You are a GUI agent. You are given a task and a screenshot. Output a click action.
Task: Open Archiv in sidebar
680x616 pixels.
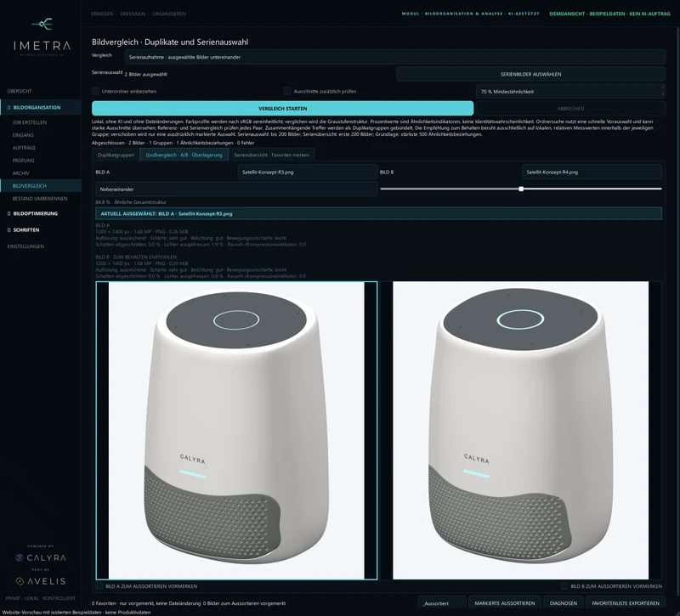[20, 173]
